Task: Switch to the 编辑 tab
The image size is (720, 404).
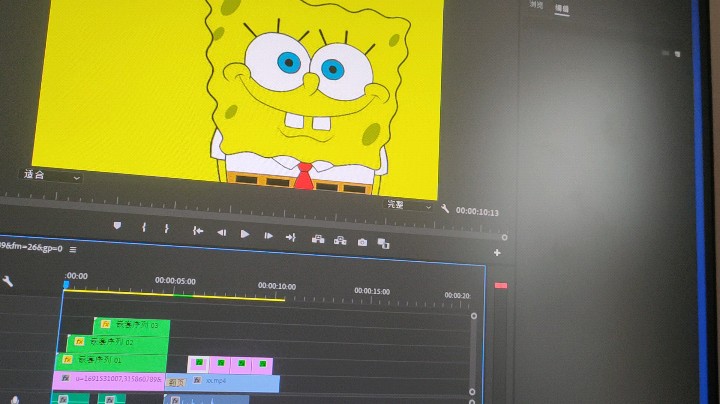Action: click(x=562, y=9)
